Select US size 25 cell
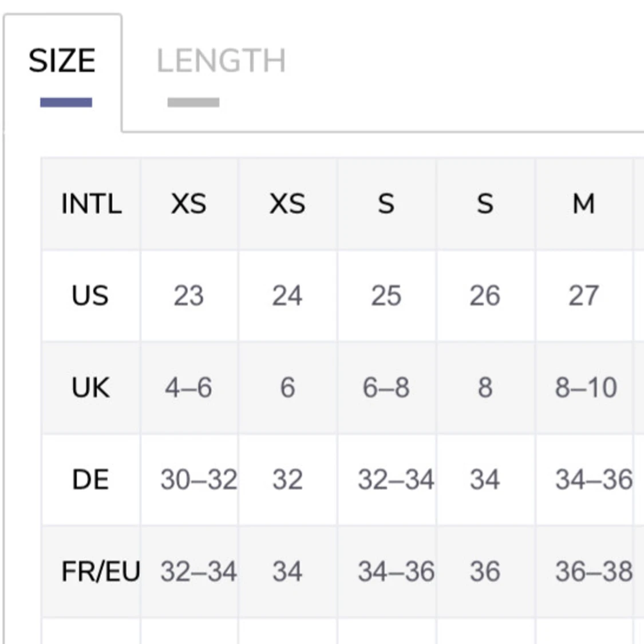Screen dimensions: 644x644 pyautogui.click(x=386, y=296)
